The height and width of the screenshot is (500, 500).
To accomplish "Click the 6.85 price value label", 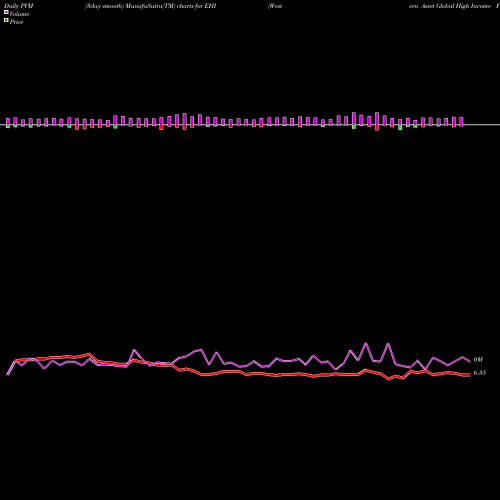I will click(x=480, y=373).
